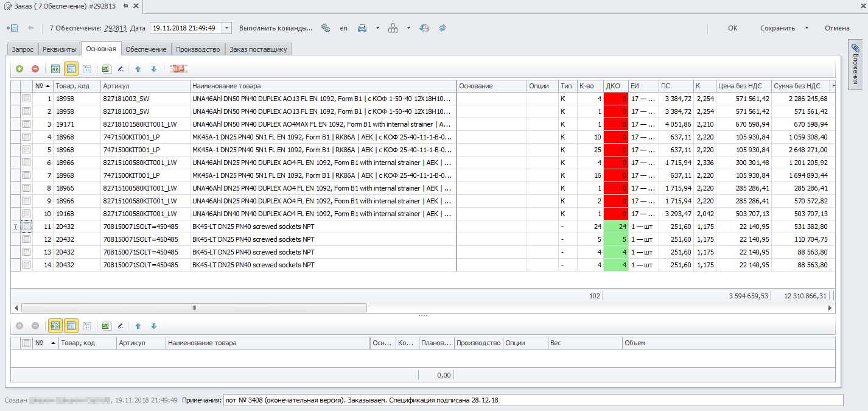Click the red remove row icon
Screen dimensions: 868x411
pos(35,69)
